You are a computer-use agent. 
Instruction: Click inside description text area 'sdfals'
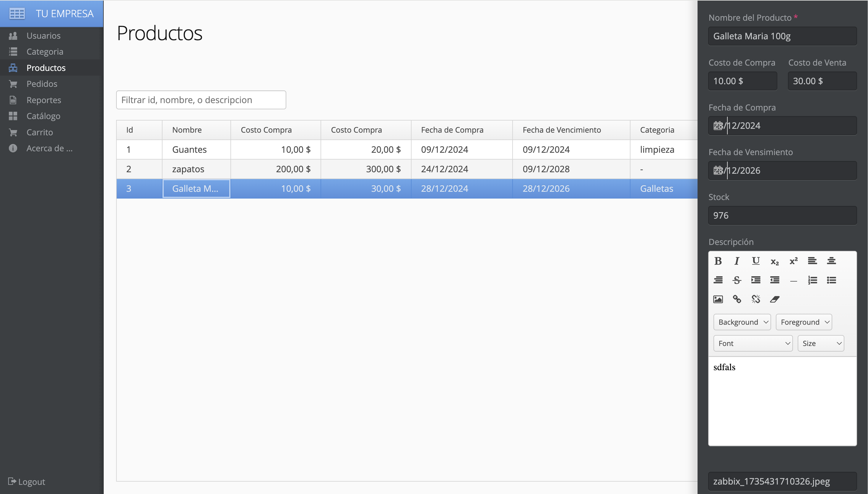coord(782,401)
